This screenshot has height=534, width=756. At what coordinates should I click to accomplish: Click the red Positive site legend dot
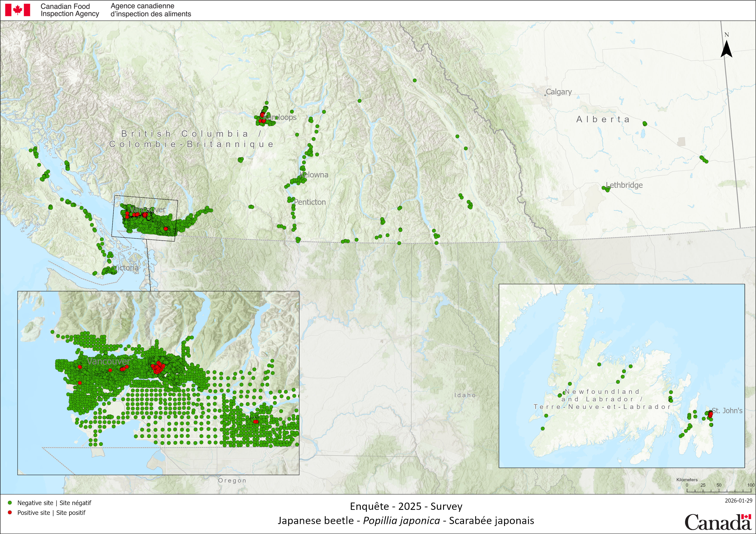point(10,512)
